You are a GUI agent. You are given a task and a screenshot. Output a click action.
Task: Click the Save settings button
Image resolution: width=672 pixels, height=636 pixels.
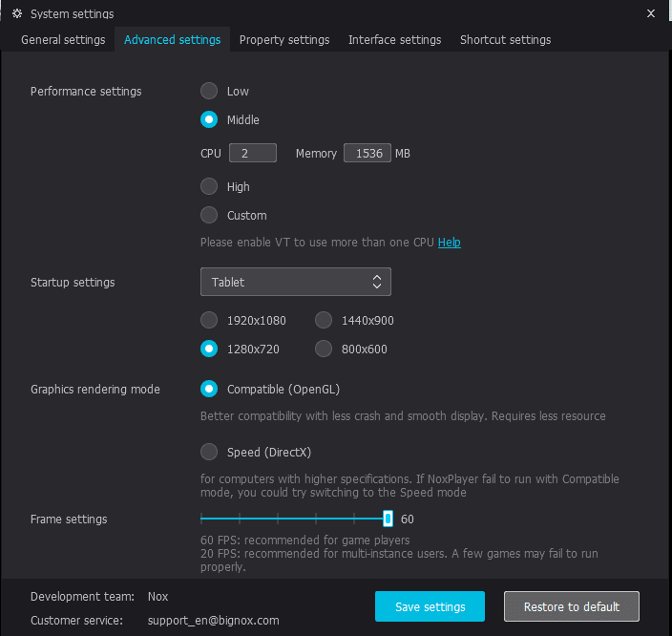(x=430, y=606)
